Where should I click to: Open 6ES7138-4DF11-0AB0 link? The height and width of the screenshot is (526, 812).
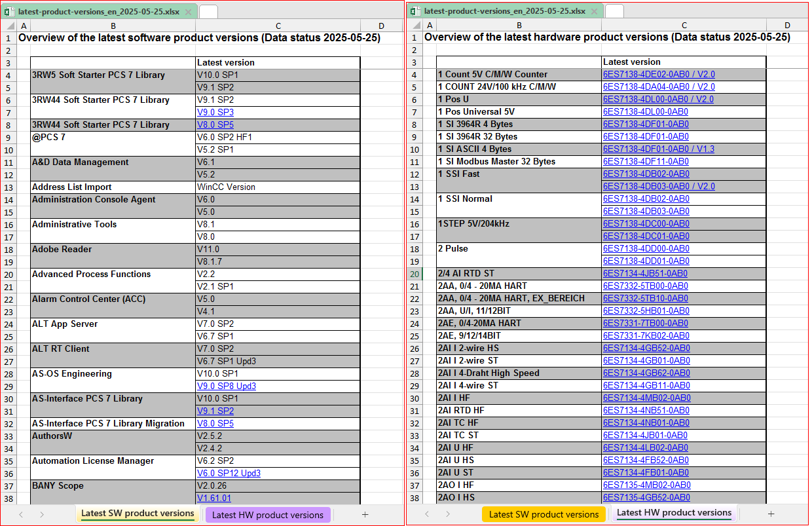[x=646, y=161]
